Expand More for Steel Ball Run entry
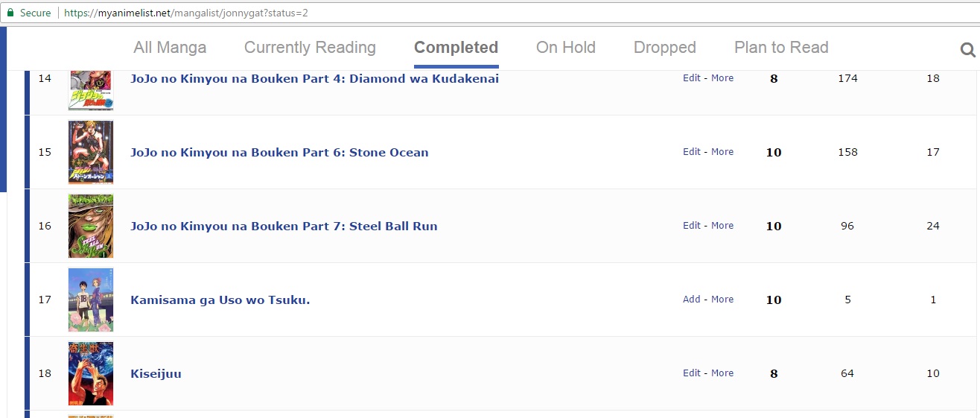This screenshot has width=980, height=418. pos(722,226)
